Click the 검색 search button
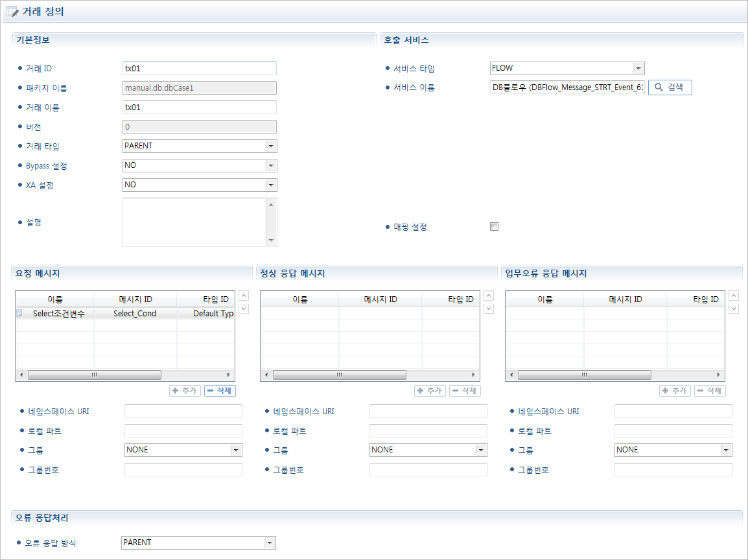 pyautogui.click(x=670, y=87)
